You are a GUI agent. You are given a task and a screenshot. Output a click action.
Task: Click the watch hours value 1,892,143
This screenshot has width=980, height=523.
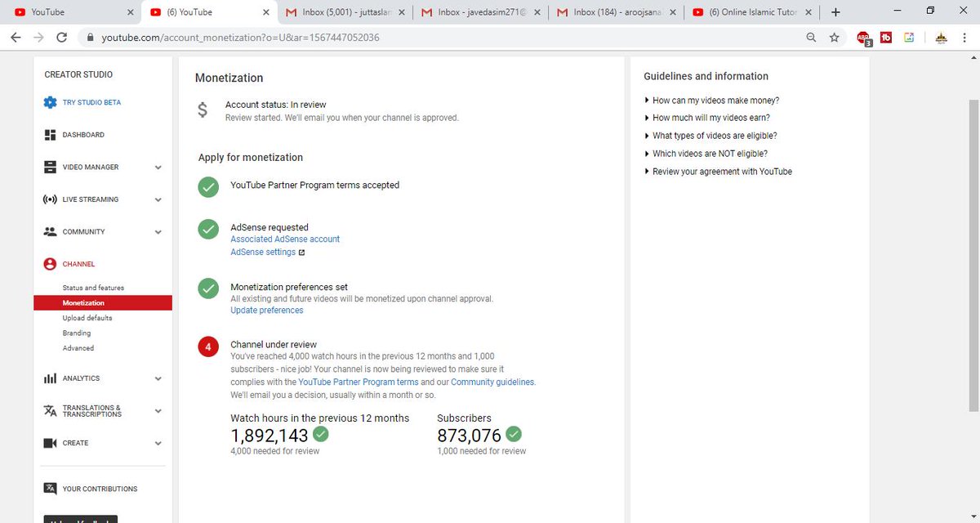tap(269, 436)
